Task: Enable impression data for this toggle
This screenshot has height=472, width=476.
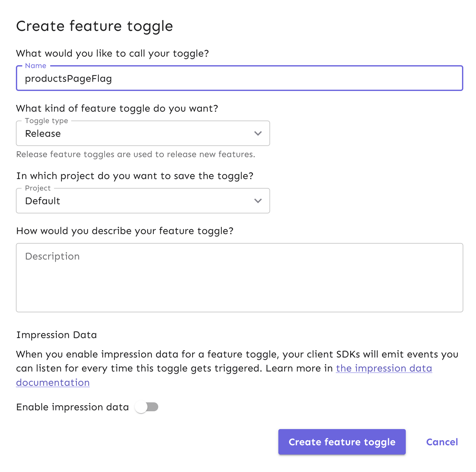Action: 147,407
